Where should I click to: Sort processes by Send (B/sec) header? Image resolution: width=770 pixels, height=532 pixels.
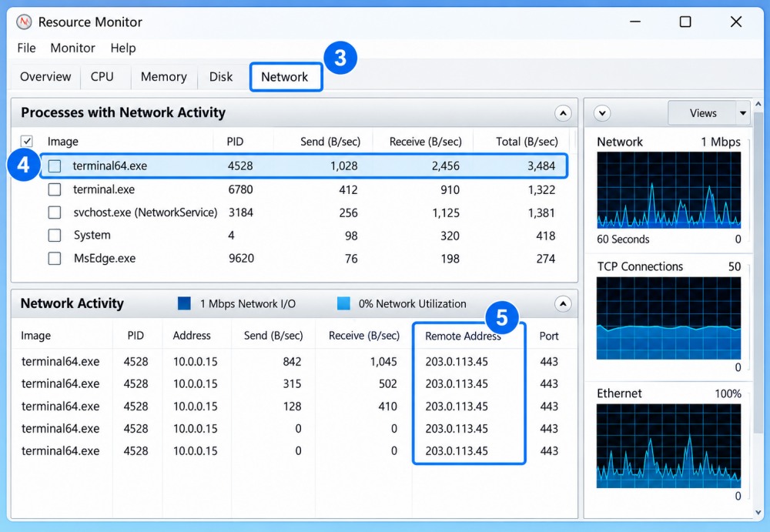point(330,142)
